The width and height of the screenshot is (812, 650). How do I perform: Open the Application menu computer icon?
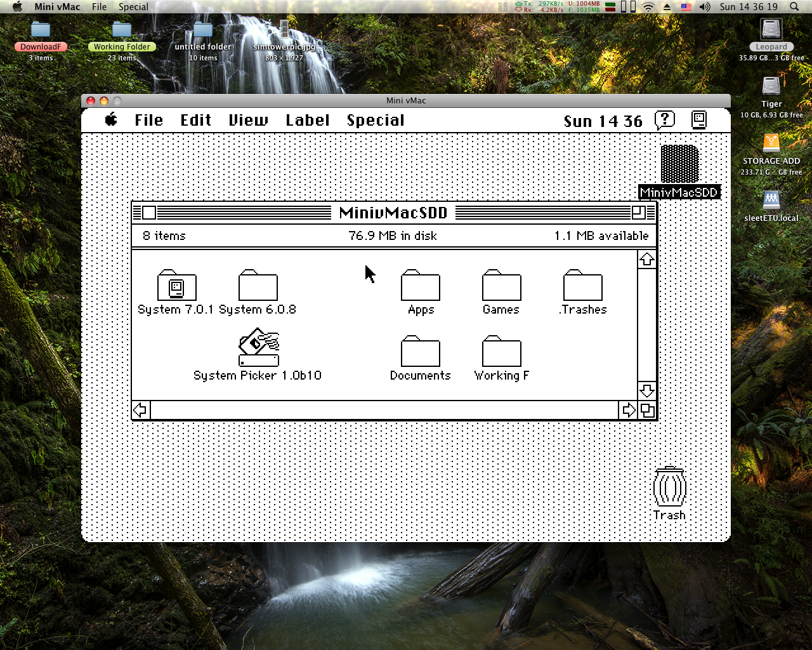click(x=699, y=119)
